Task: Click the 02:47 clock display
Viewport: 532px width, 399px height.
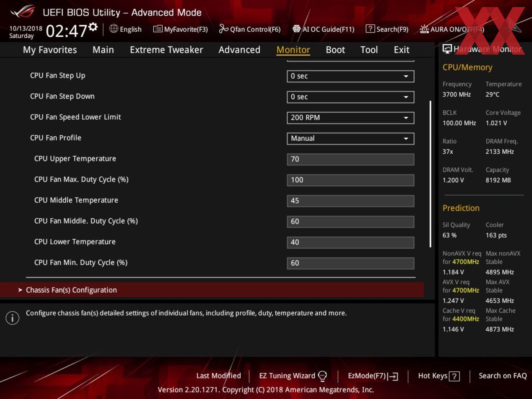Action: pos(66,31)
